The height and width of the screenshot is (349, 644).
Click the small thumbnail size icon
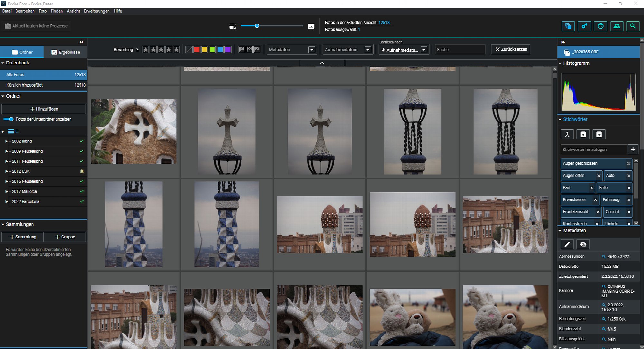[232, 26]
